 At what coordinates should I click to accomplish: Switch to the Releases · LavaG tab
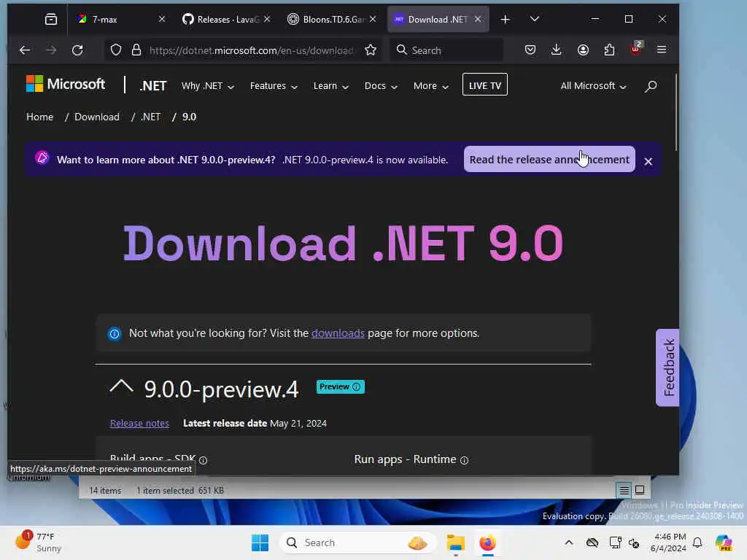click(x=222, y=20)
